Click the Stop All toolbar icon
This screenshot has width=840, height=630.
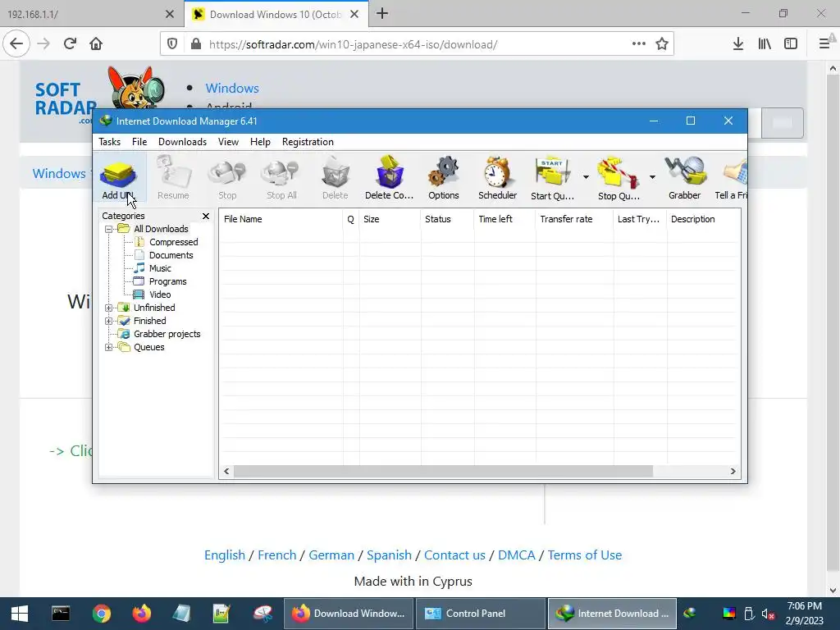point(282,179)
